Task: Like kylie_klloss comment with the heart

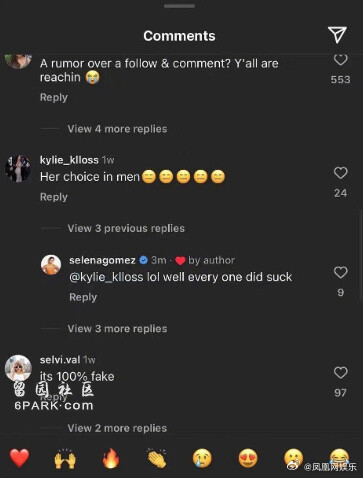Action: pos(340,173)
